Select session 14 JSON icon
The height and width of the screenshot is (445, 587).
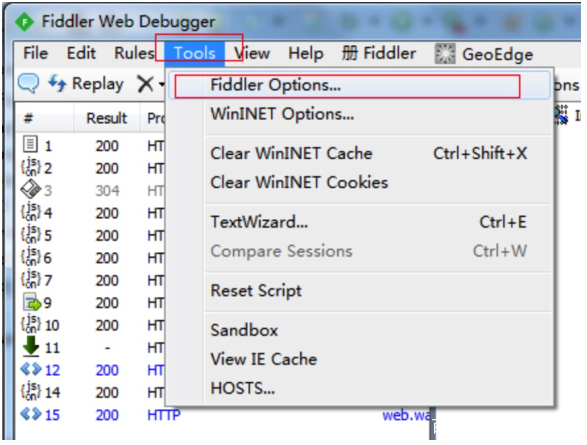(x=30, y=391)
